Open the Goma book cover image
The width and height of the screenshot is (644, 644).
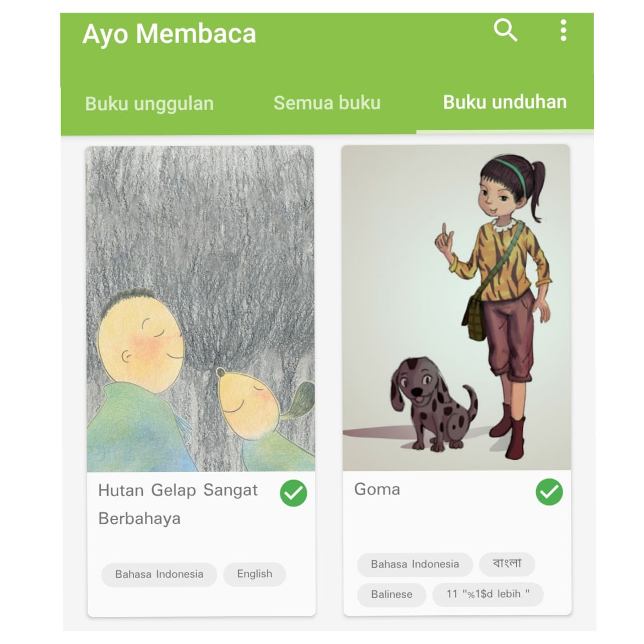coord(456,307)
